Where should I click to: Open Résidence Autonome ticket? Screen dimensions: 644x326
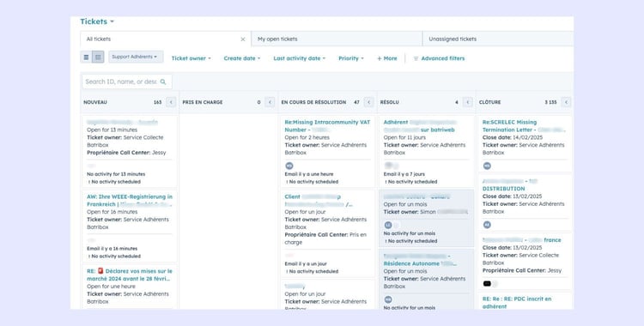[x=420, y=260]
